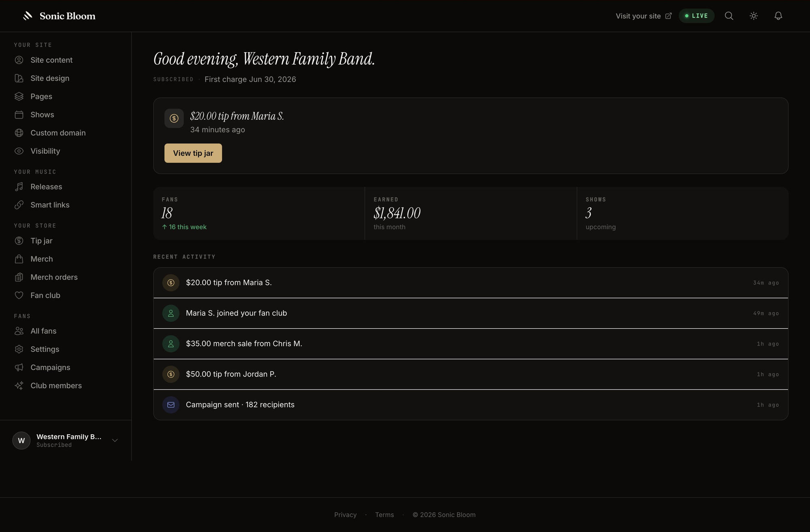The image size is (810, 532).
Task: Click the Custom domain globe icon
Action: 19,133
